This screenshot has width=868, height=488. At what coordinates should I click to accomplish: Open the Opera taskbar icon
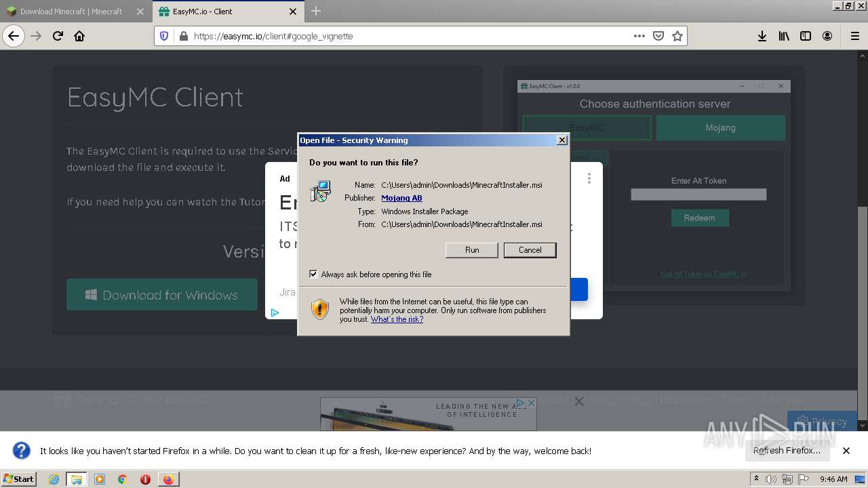coord(145,479)
